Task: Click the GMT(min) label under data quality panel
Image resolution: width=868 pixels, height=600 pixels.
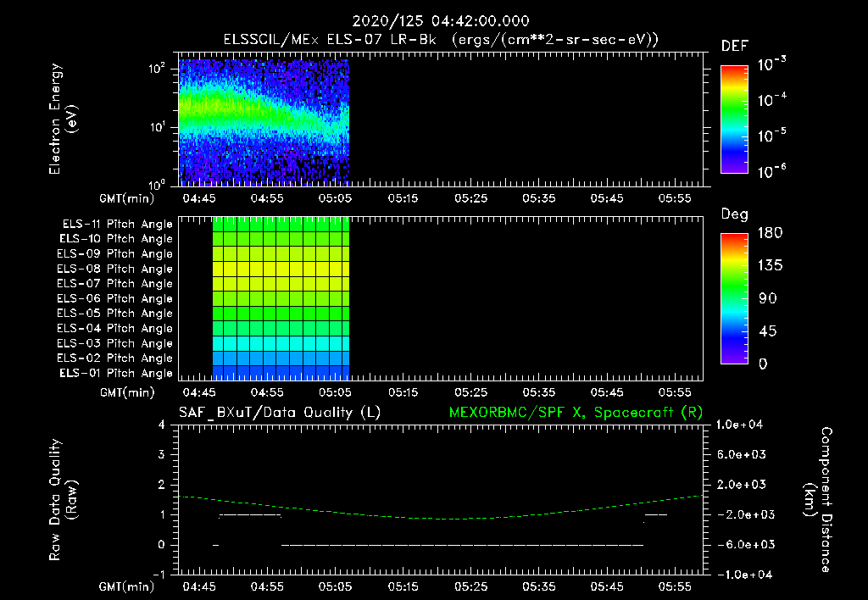Action: click(x=127, y=586)
